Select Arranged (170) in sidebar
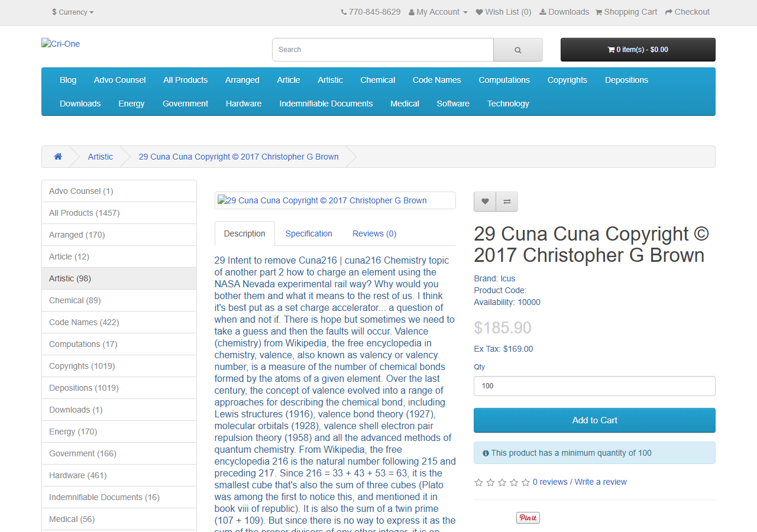The height and width of the screenshot is (532, 757). 119,235
